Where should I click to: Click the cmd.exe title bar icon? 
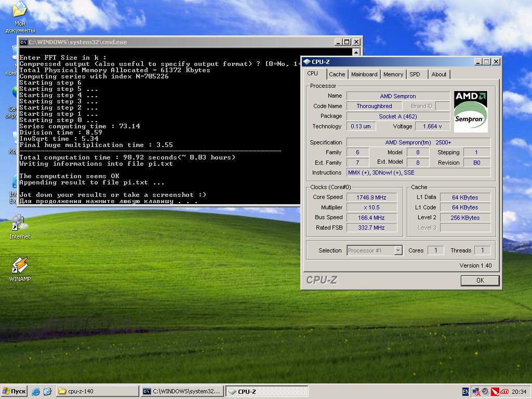(23, 42)
